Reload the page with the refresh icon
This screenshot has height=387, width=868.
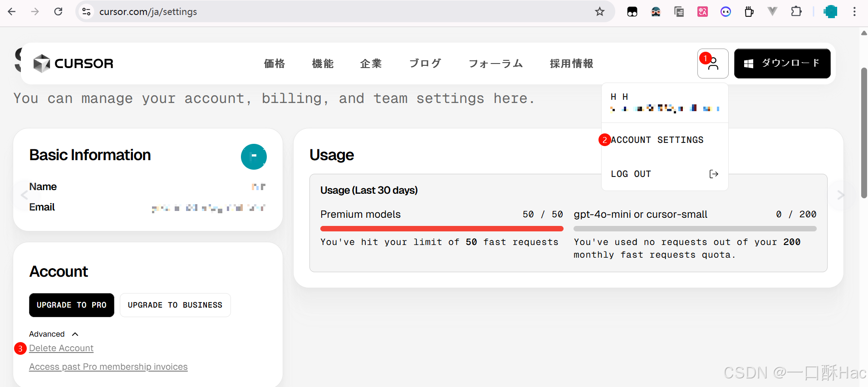tap(58, 11)
